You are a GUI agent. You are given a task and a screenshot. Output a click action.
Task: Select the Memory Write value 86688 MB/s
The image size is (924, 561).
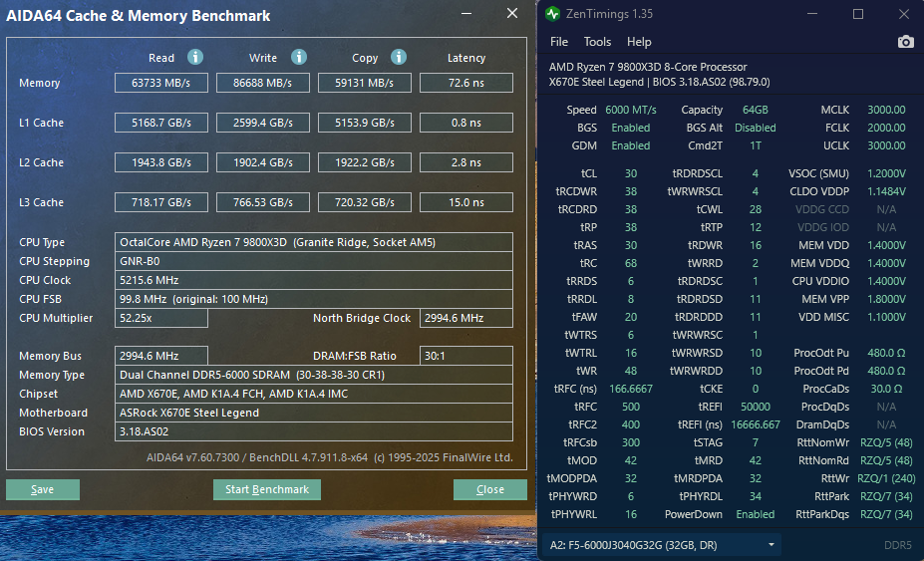pyautogui.click(x=263, y=83)
